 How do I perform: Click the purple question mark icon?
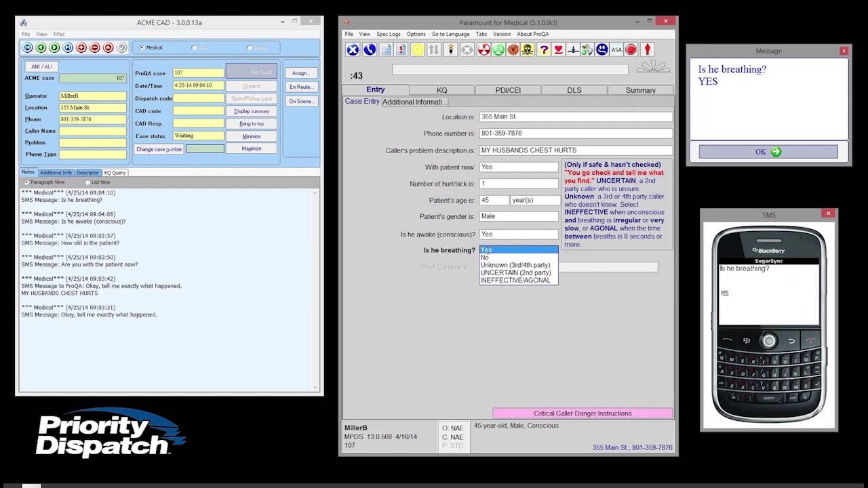pos(544,49)
